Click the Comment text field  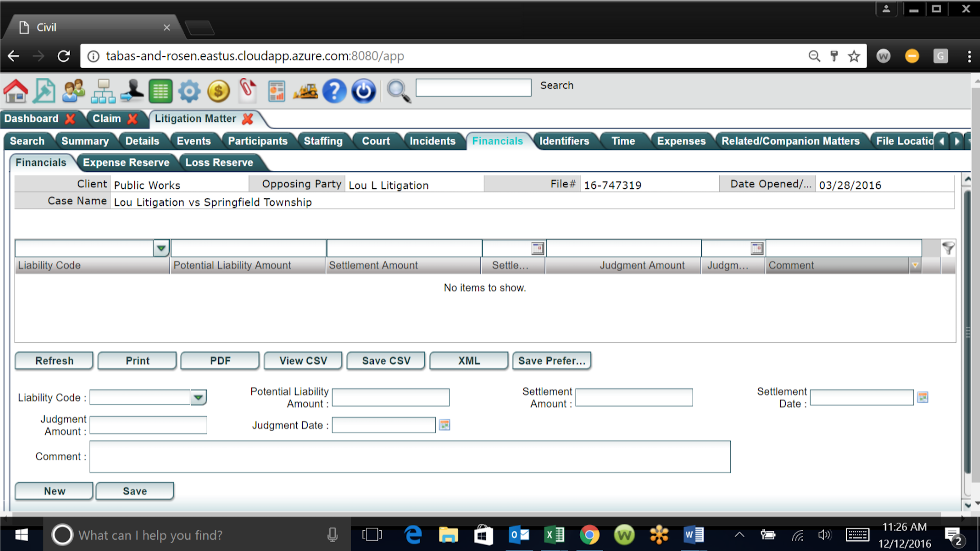410,457
